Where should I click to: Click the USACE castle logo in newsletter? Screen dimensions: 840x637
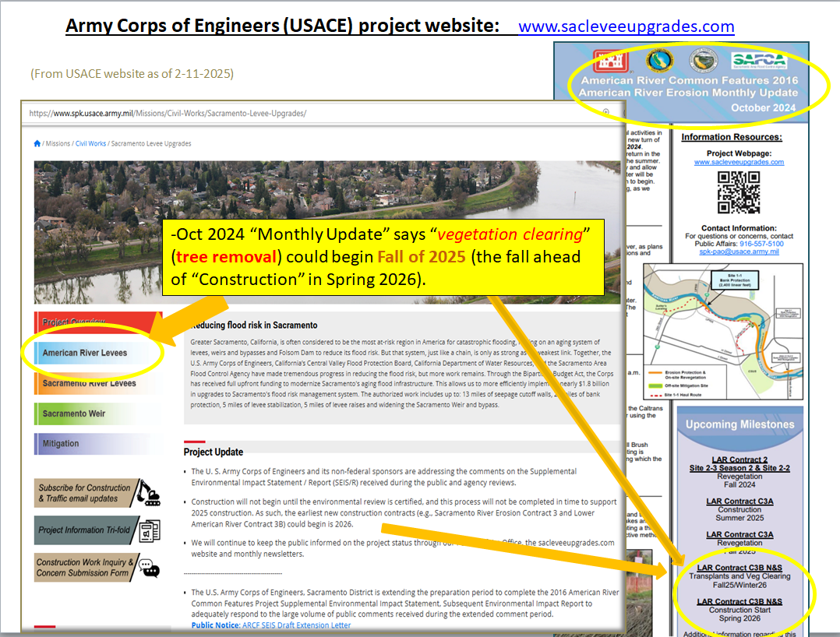[610, 62]
